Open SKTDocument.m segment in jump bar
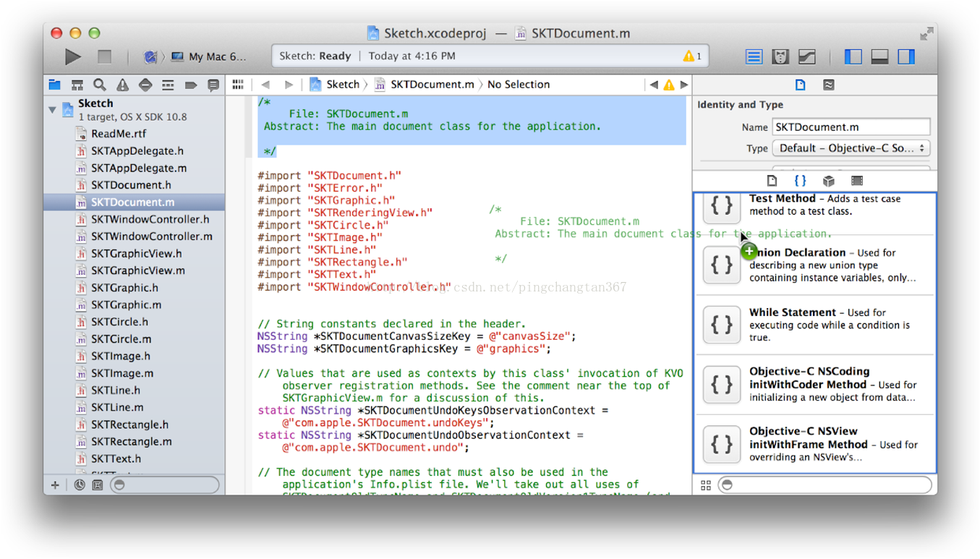The height and width of the screenshot is (559, 980). point(425,85)
